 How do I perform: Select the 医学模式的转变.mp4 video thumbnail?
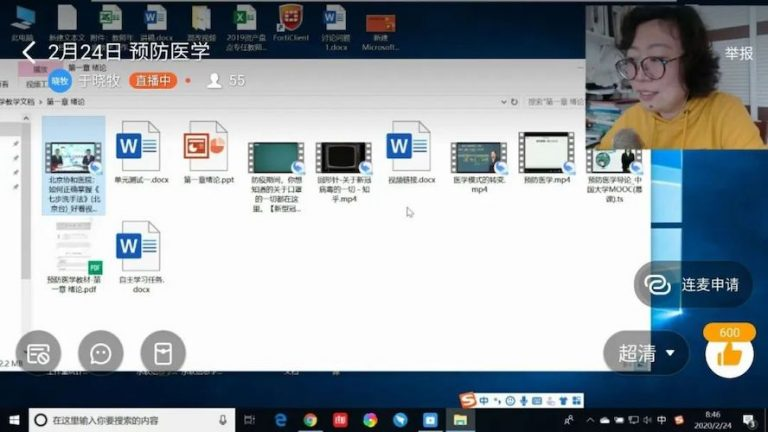478,157
